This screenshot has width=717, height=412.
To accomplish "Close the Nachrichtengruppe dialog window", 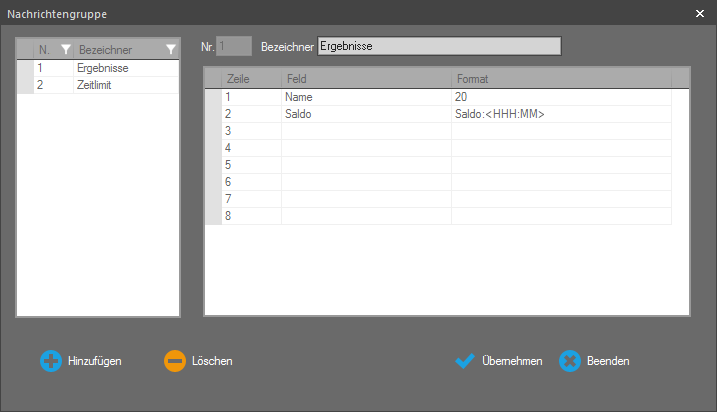I will 699,14.
